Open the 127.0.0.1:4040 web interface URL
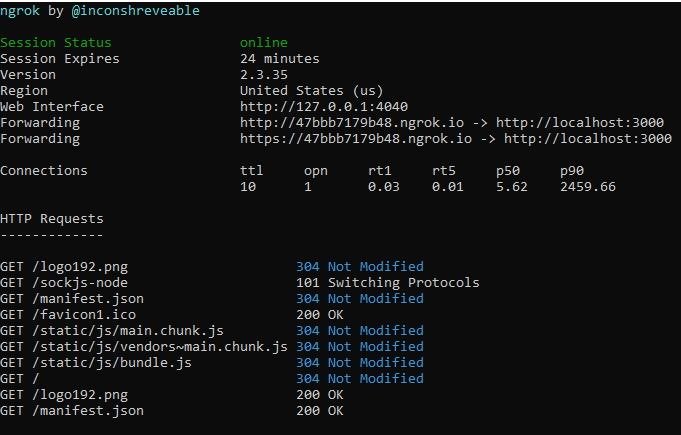 (324, 106)
